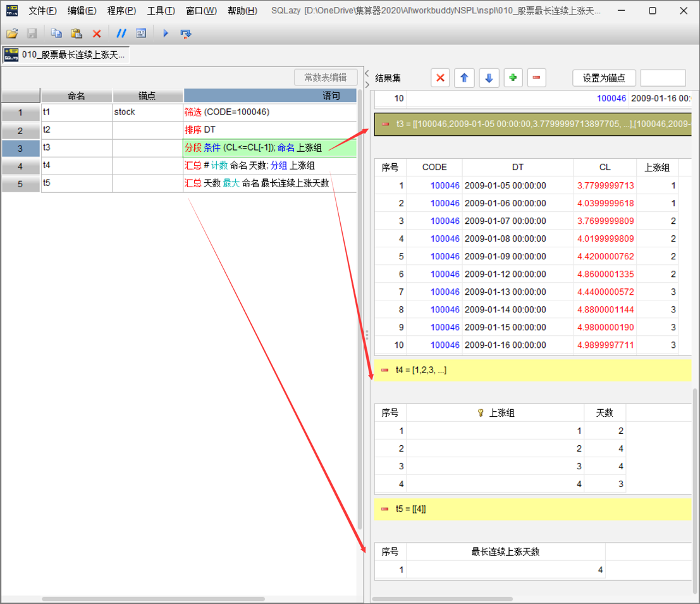Open the 帮助(H) menu
Screen dimensions: 700x604
point(242,11)
